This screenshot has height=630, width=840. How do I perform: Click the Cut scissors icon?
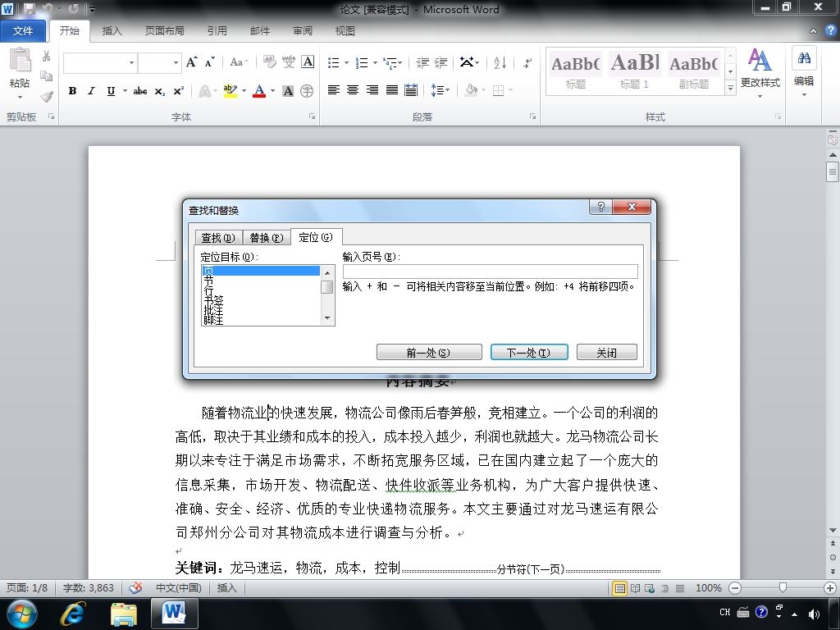click(47, 56)
